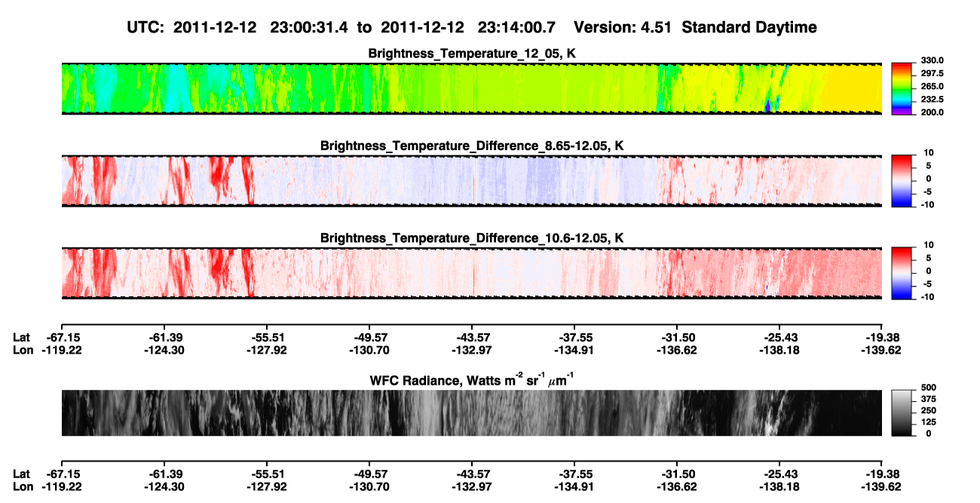Screen dimensions: 980x503
Task: Click upper axis latitude value -19.38
Action: [881, 337]
